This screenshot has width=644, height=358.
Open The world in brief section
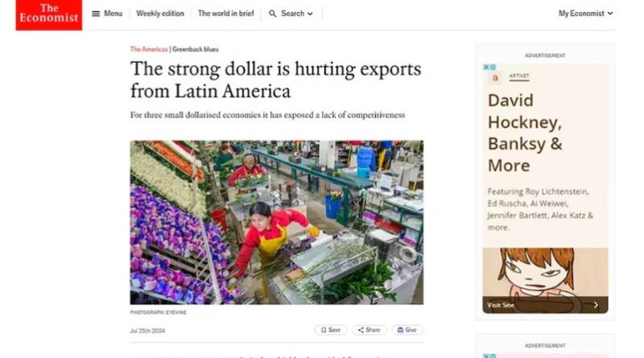tap(226, 14)
